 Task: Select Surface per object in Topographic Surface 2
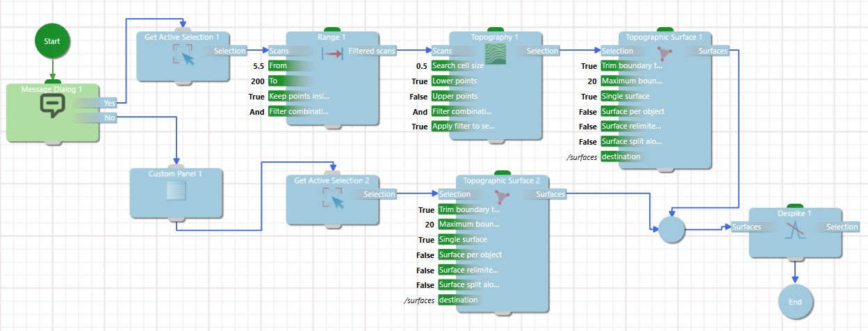coord(470,255)
